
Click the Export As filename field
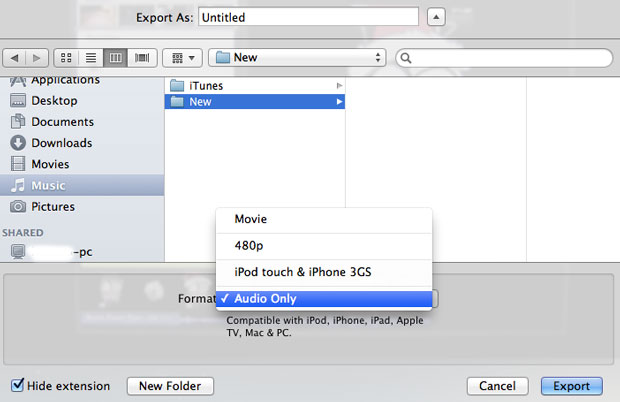pyautogui.click(x=308, y=17)
